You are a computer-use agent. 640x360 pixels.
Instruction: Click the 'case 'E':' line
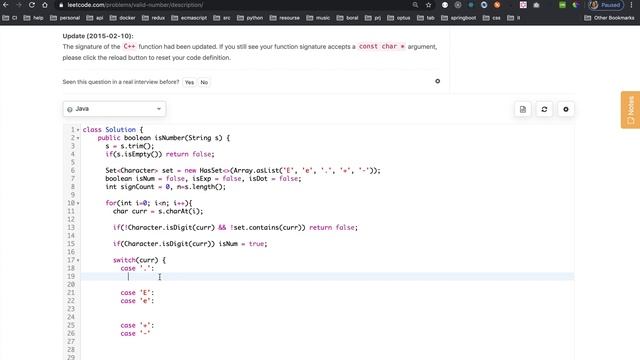[137, 293]
